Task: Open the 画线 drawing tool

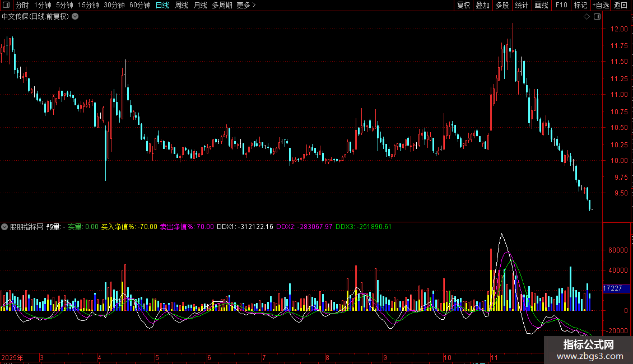Action: pos(541,6)
